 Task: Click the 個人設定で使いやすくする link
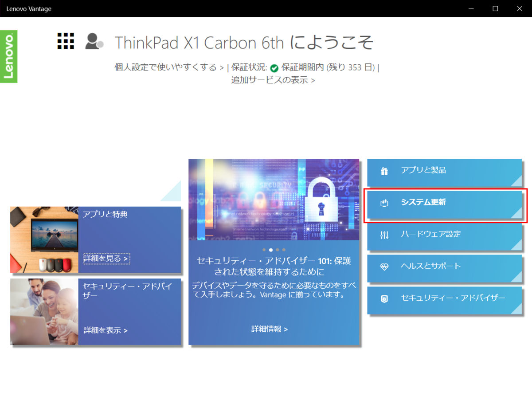click(169, 67)
